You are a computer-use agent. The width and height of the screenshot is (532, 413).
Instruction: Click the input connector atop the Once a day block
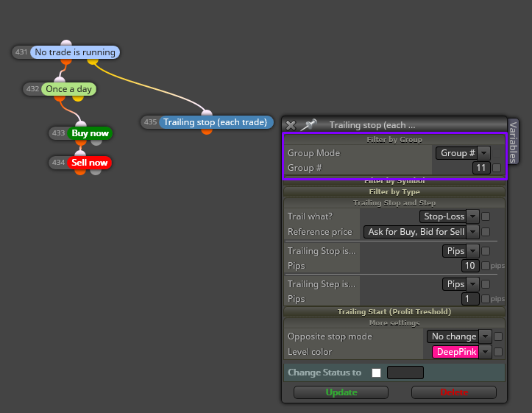(x=60, y=80)
